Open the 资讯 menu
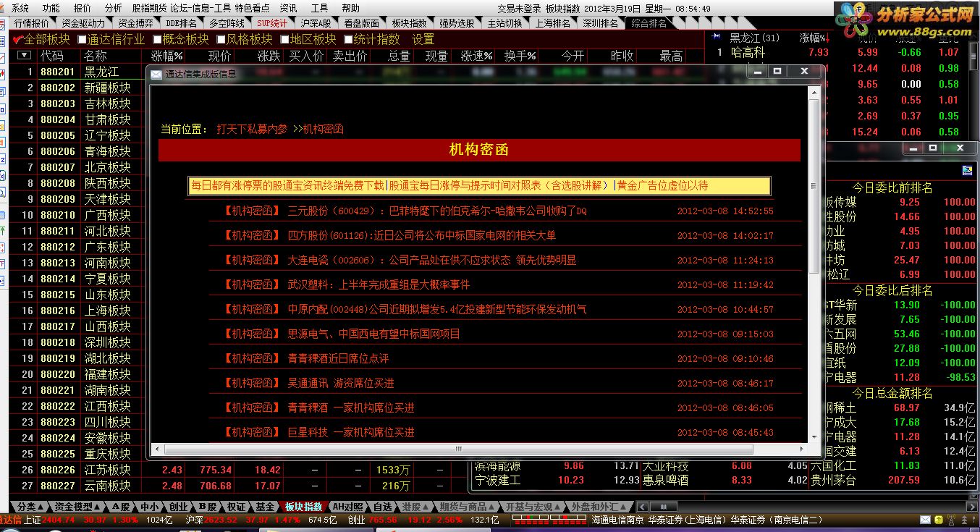This screenshot has height=532, width=980. pos(288,8)
